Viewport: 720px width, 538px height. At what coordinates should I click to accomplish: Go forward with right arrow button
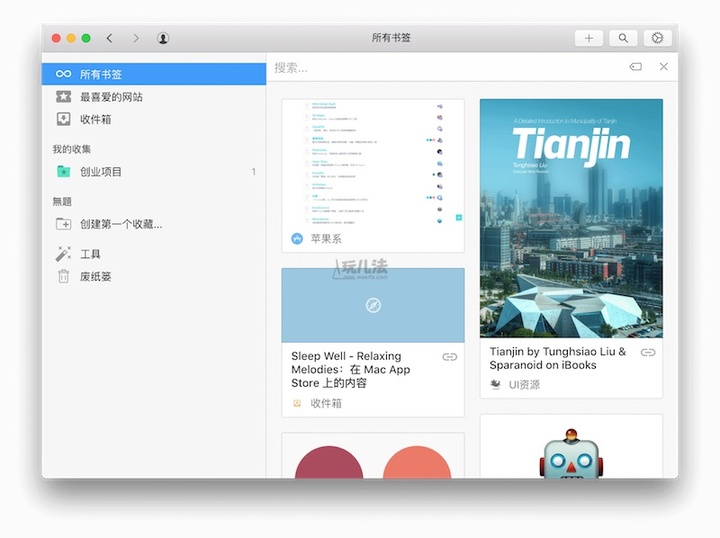click(136, 38)
